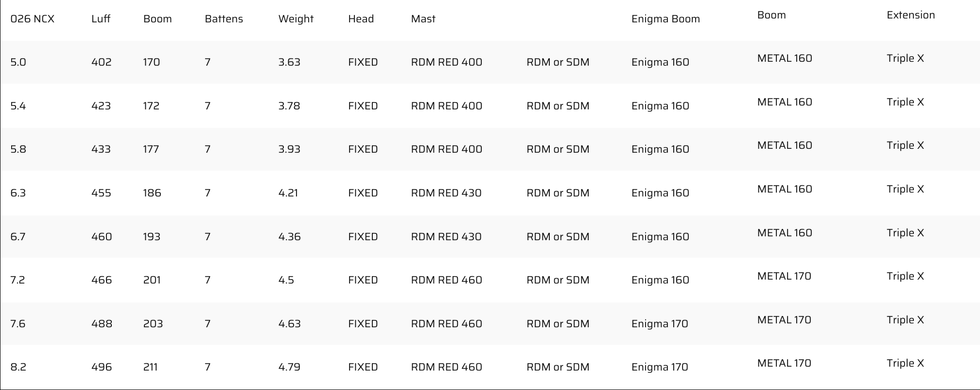
Task: Select Enigma 170 in the 7.6 row
Action: [660, 324]
